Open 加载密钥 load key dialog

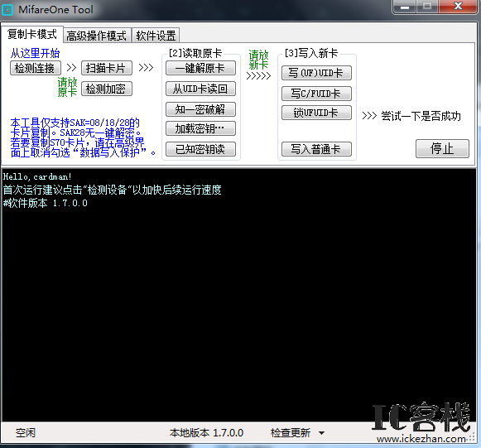tap(200, 128)
